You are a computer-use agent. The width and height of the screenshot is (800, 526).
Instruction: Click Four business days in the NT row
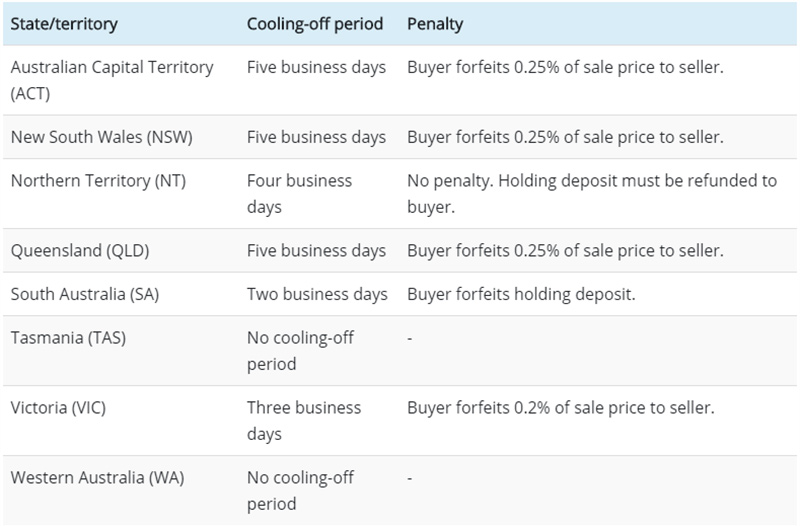[299, 194]
